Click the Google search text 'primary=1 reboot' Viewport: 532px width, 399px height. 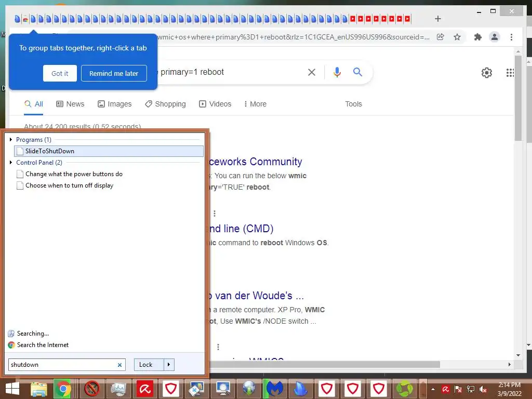tap(192, 72)
